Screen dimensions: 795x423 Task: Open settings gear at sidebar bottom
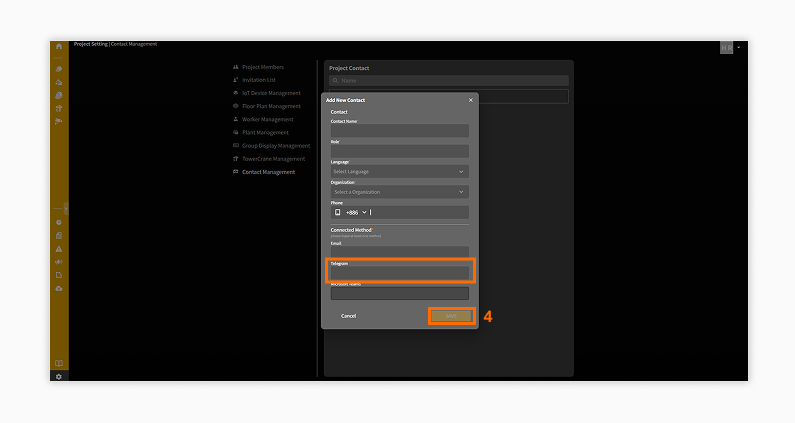click(59, 376)
